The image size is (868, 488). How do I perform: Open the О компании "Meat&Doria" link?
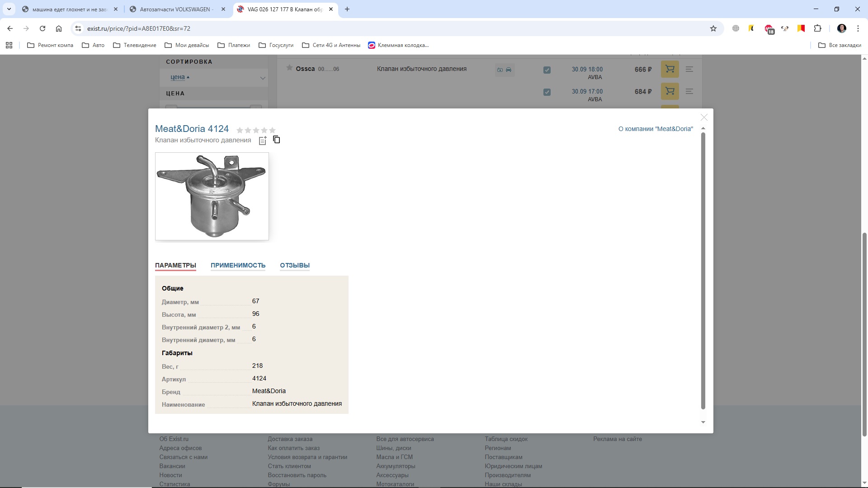tap(655, 129)
